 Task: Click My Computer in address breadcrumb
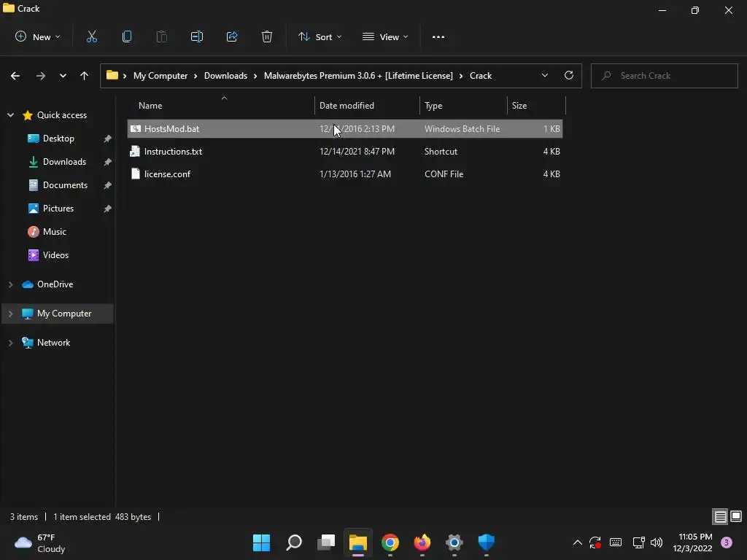pos(160,76)
